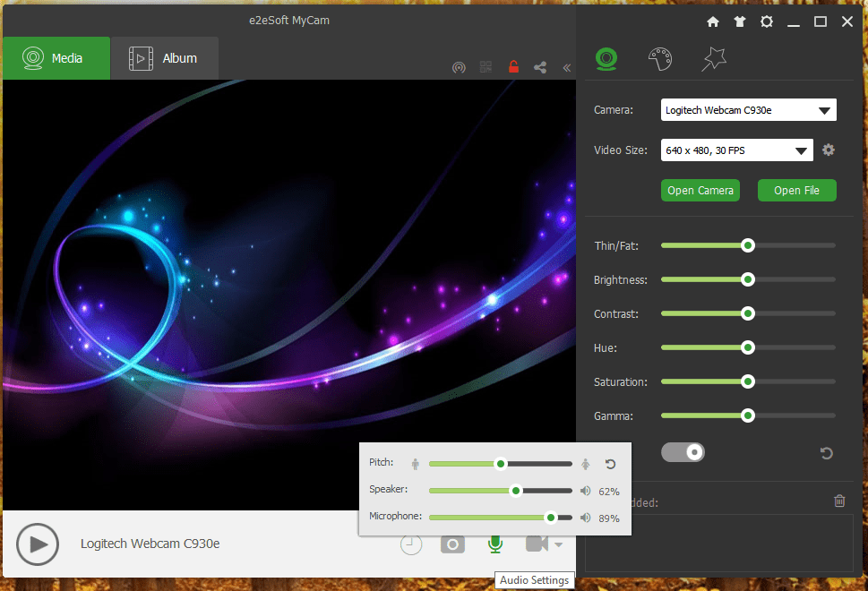The image size is (868, 591).
Task: Expand the record options dropdown arrow
Action: point(559,544)
